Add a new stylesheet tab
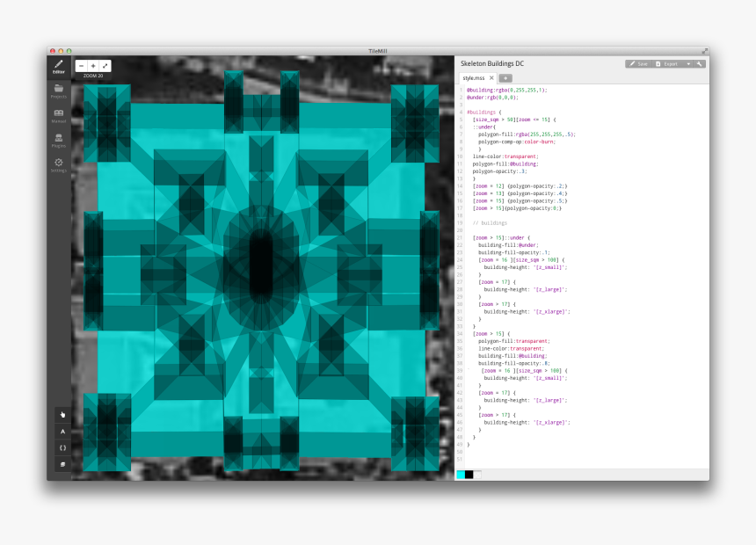This screenshot has height=545, width=756. coord(506,78)
